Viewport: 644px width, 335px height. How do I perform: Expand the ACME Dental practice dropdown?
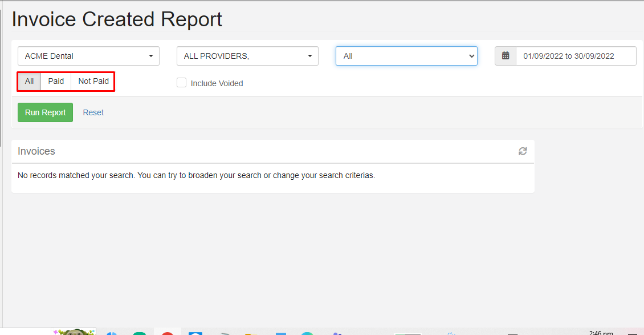(88, 56)
